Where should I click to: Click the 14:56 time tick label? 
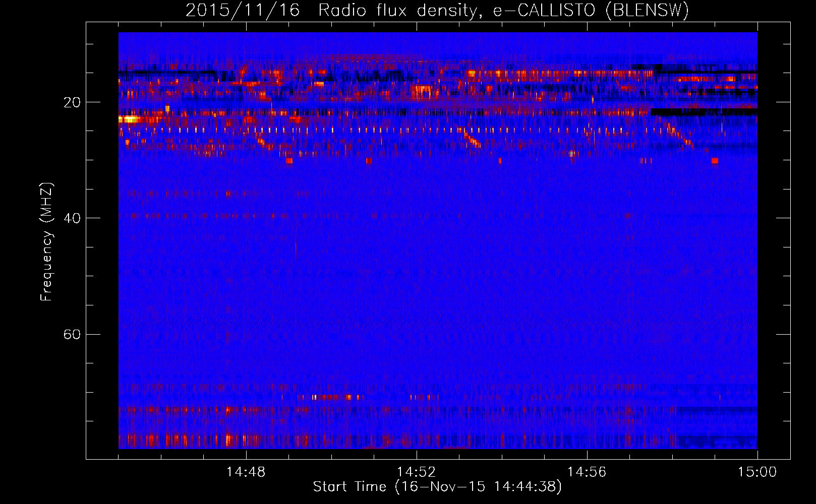click(587, 472)
